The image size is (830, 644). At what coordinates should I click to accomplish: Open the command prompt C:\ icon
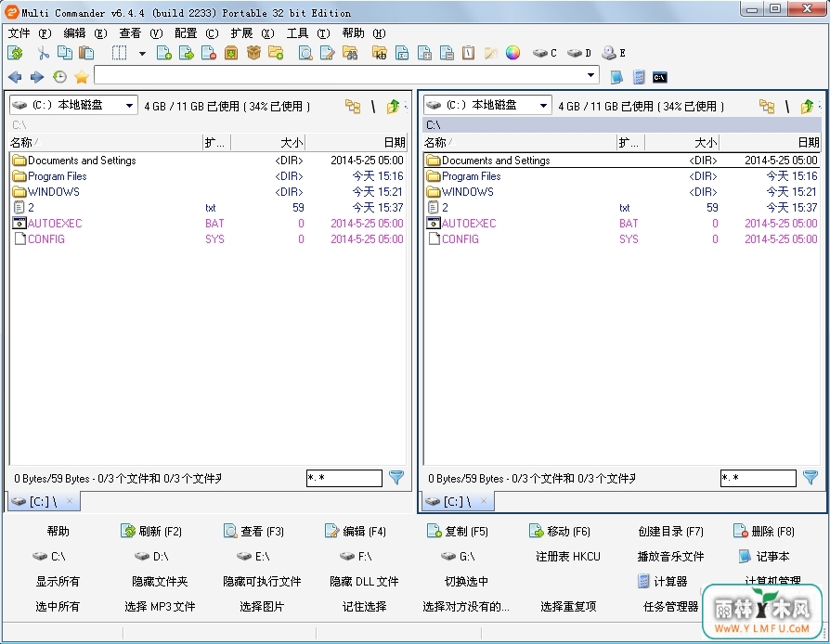(x=659, y=78)
